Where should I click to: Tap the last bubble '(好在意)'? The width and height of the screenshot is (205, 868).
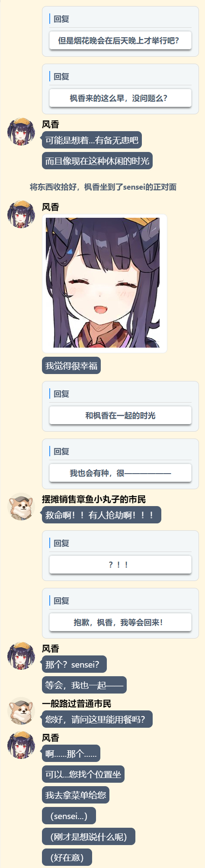click(67, 858)
